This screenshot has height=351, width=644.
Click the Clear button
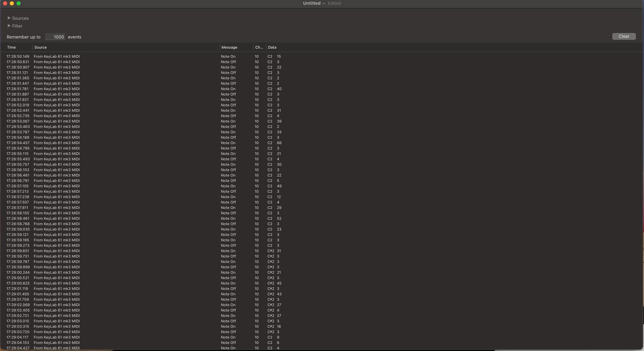pos(624,37)
